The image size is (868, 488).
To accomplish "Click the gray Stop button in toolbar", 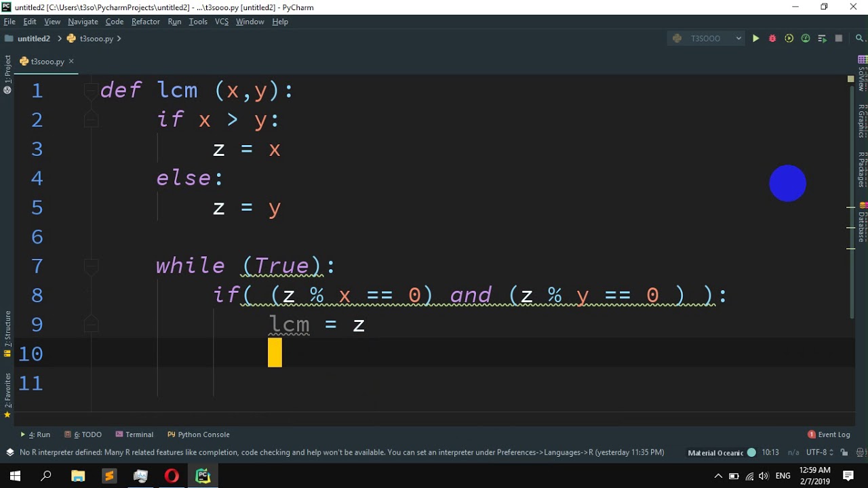I will (x=839, y=39).
